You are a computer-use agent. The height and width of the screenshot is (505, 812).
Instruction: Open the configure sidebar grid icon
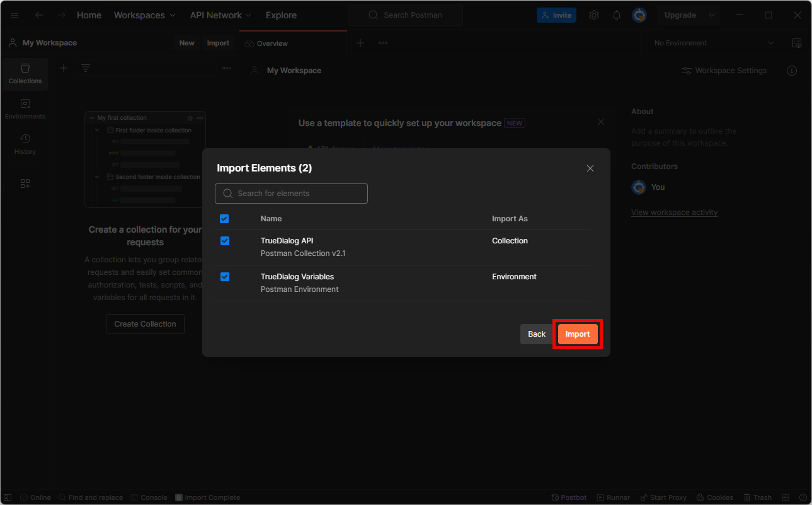[25, 183]
